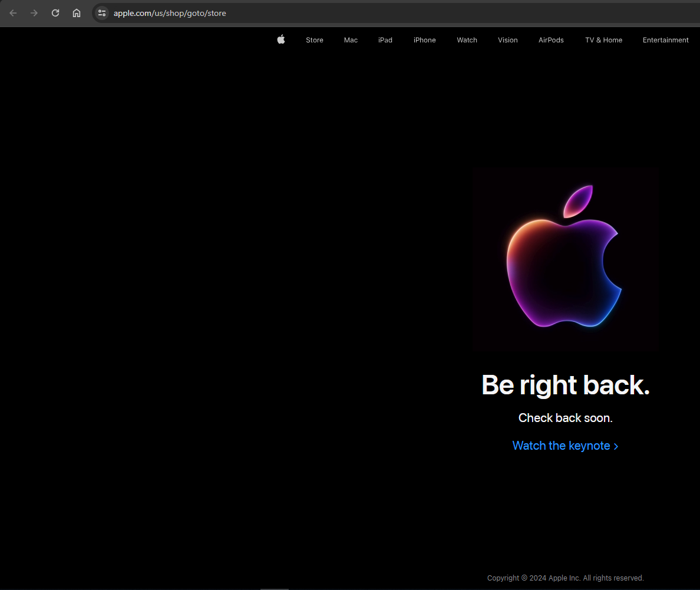Open the iPad nav item
Viewport: 700px width, 590px height.
(x=385, y=40)
